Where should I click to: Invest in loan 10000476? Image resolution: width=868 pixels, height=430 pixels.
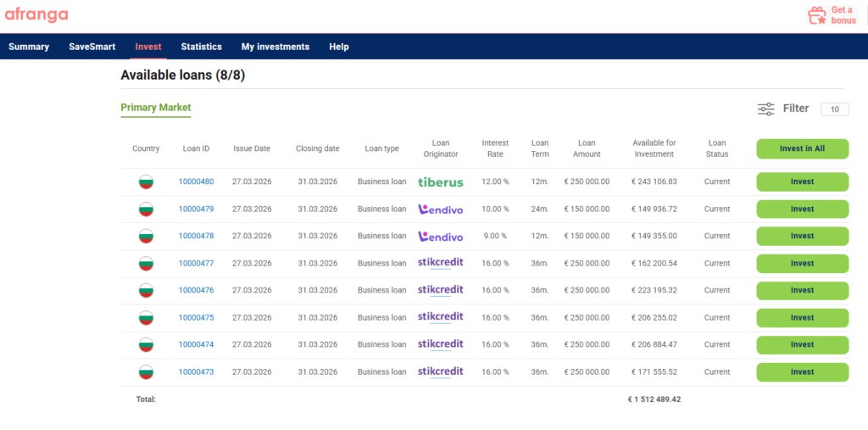(x=801, y=290)
